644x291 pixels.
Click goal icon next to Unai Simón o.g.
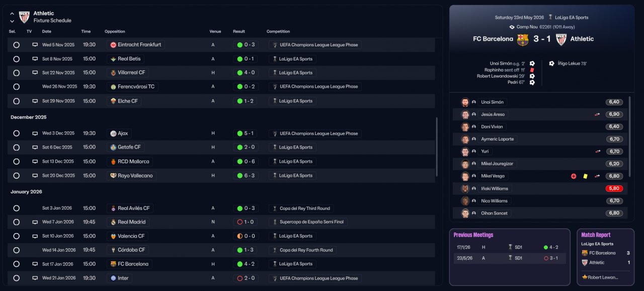coord(532,63)
